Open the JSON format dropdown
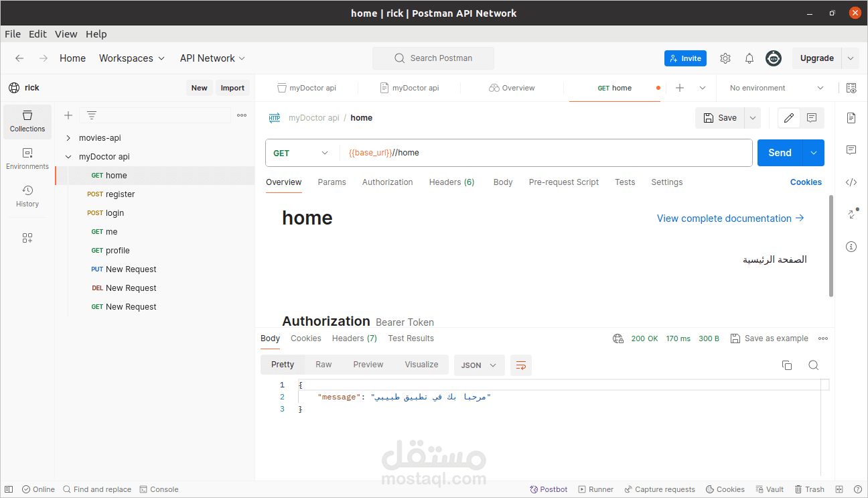Viewport: 868px width, 498px height. (479, 365)
